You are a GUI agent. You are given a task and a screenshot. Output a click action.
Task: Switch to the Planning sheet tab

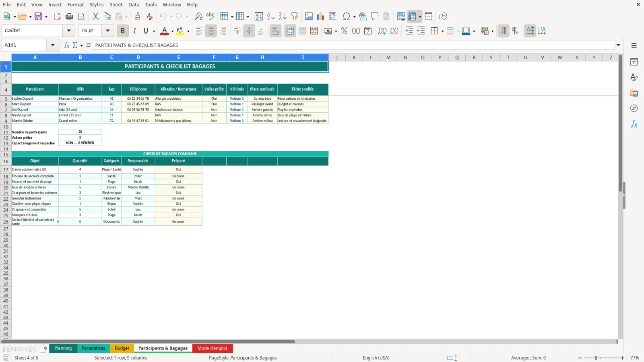pyautogui.click(x=63, y=348)
